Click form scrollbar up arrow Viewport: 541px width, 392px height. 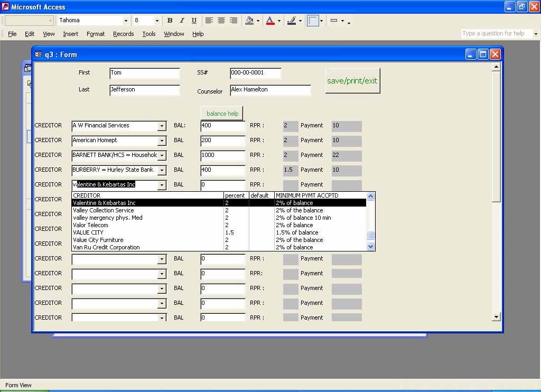coord(496,67)
